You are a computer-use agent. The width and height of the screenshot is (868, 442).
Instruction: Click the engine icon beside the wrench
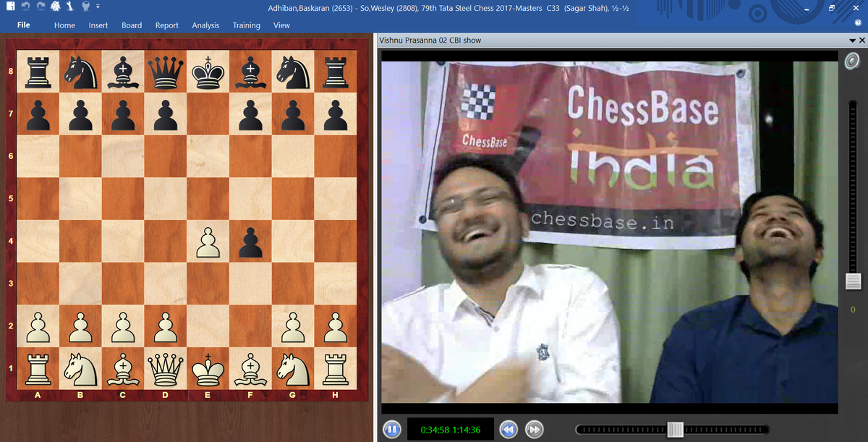coord(55,7)
